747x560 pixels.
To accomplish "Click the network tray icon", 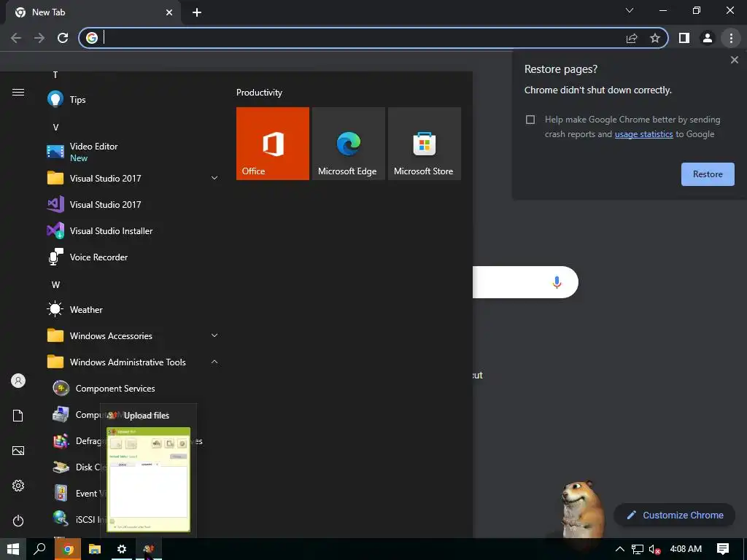I will 638,549.
